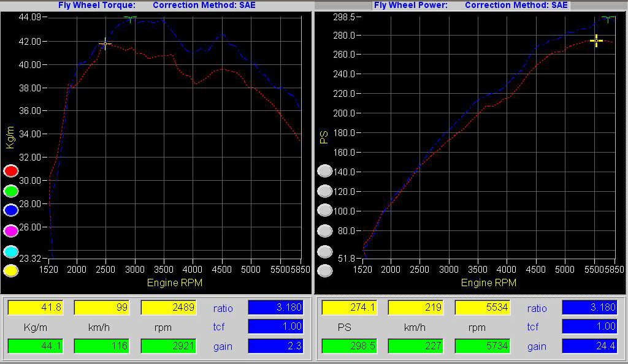This screenshot has width=628, height=364.
Task: Click the grey button beside 140.0 on power graph
Action: (x=325, y=171)
